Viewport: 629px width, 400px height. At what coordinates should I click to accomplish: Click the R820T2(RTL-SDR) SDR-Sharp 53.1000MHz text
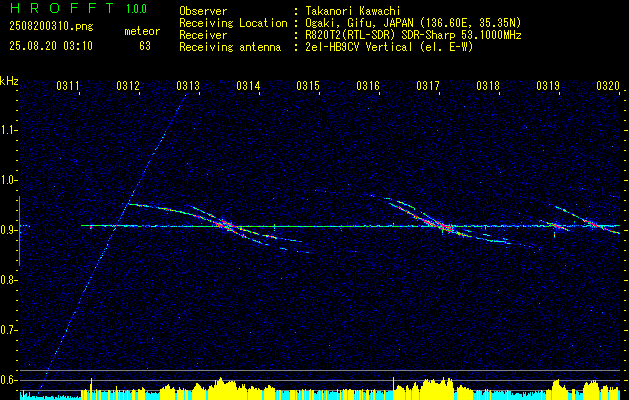click(413, 35)
